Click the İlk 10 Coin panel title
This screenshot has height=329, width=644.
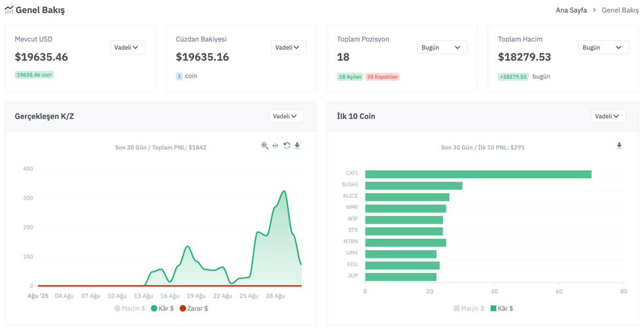pyautogui.click(x=356, y=116)
